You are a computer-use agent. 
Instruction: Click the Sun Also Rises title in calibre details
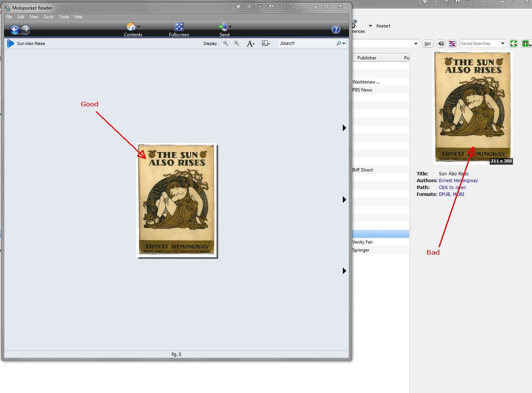coord(453,174)
